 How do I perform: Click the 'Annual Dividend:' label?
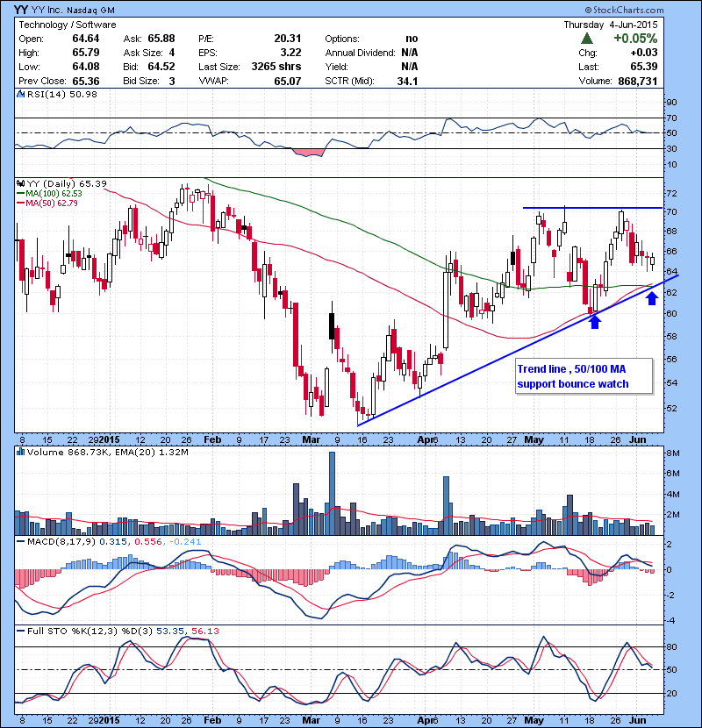pos(360,53)
